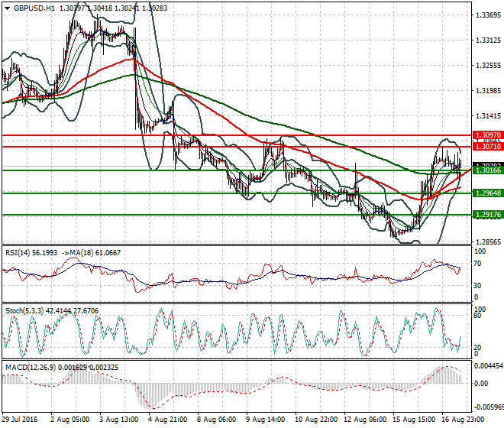
Task: Click the RSI(14) 56.1993 indicator label
Action: point(31,253)
